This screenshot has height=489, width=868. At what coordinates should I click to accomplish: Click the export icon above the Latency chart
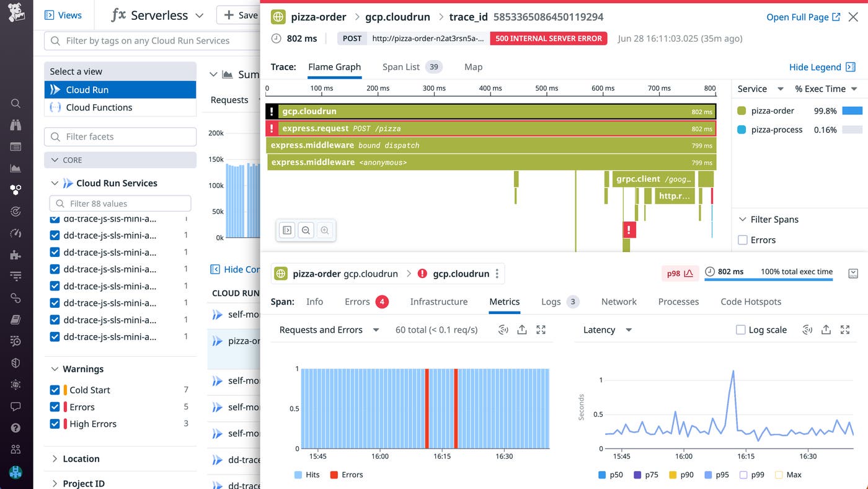[x=826, y=330]
